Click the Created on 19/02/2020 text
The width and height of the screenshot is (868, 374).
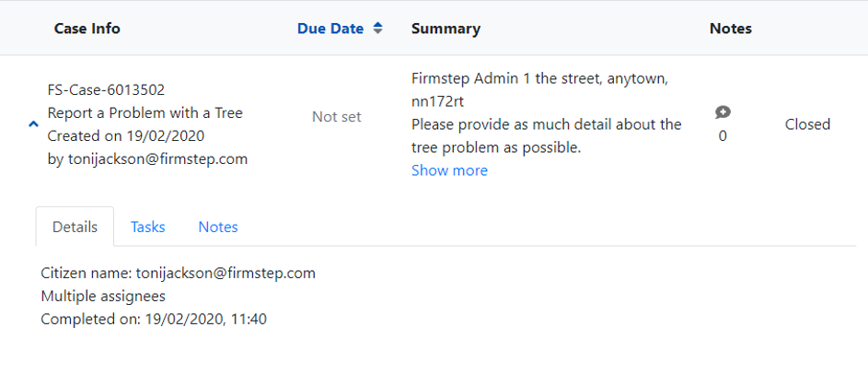(126, 136)
